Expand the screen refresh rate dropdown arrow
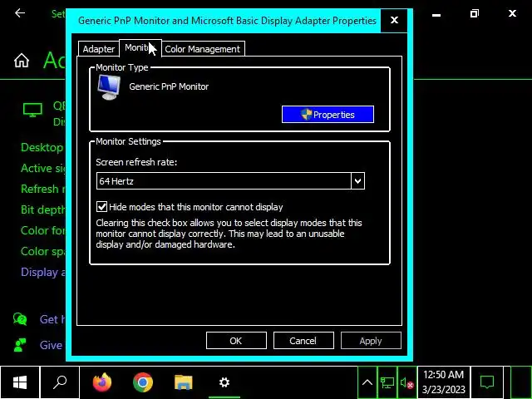The width and height of the screenshot is (532, 399). coord(357,181)
